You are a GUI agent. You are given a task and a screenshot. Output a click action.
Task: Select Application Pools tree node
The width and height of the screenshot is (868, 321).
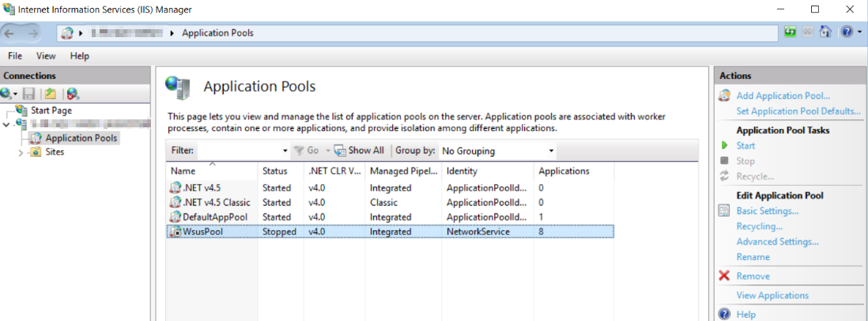tap(81, 138)
